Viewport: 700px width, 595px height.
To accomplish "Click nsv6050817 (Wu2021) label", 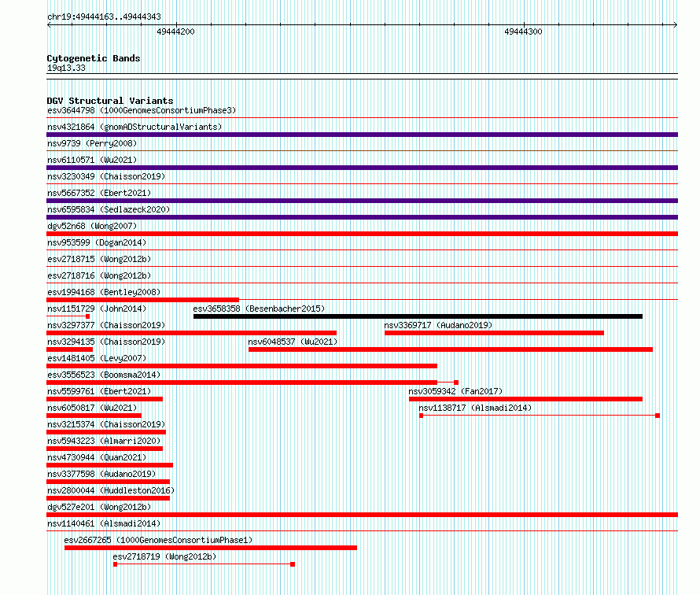I will click(x=92, y=408).
